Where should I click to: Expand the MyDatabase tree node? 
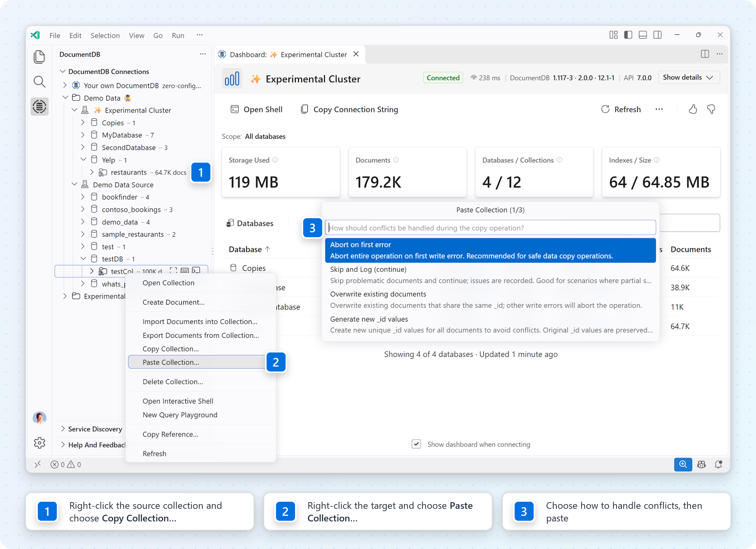coord(83,135)
